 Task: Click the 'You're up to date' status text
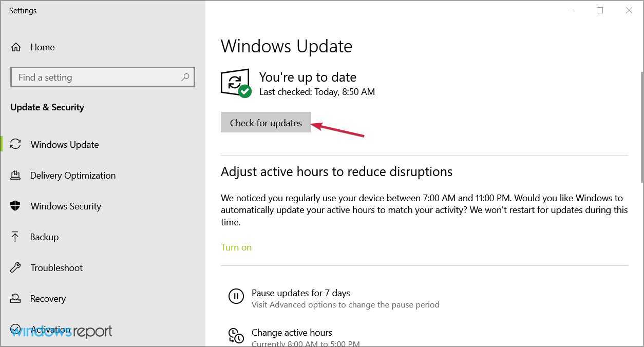click(x=308, y=78)
